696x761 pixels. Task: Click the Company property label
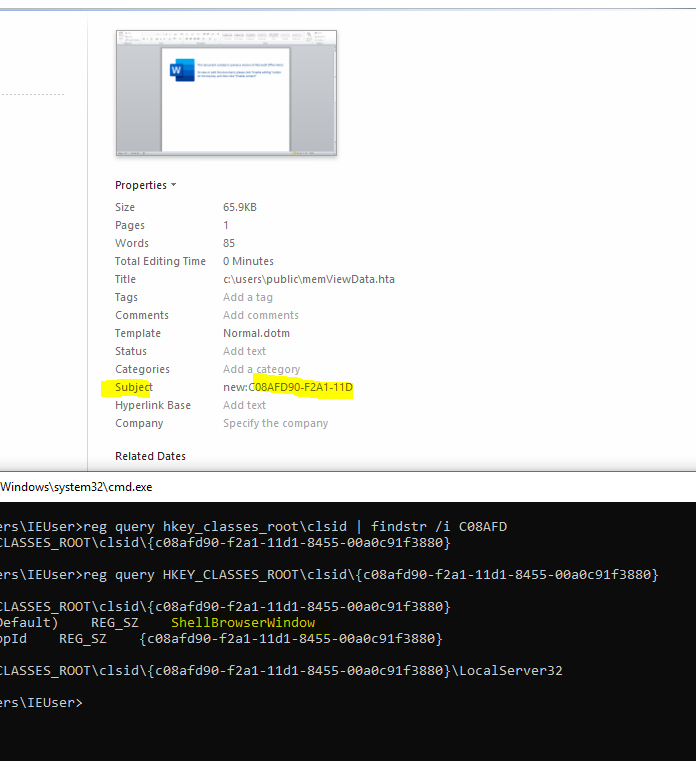[x=139, y=423]
